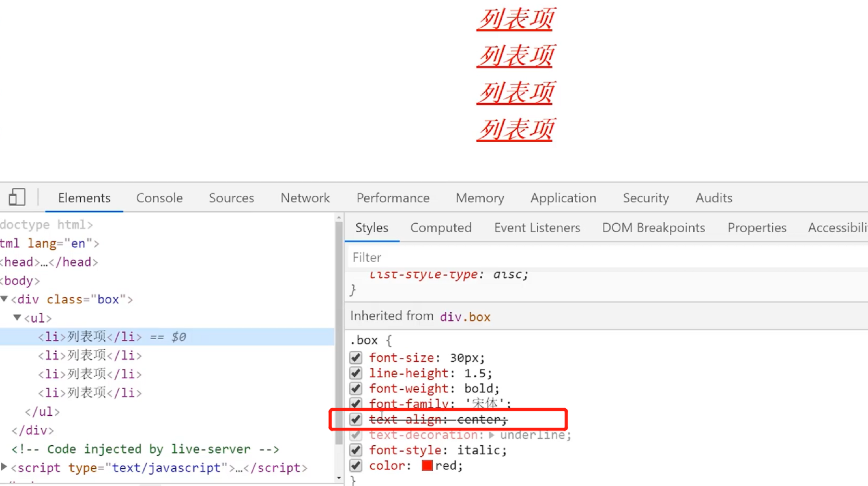868x486 pixels.
Task: Uncheck the color: red property
Action: click(x=356, y=465)
